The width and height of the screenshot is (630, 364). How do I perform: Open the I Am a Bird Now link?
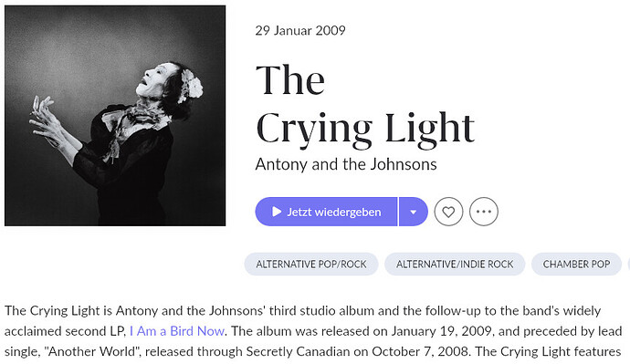click(x=177, y=331)
